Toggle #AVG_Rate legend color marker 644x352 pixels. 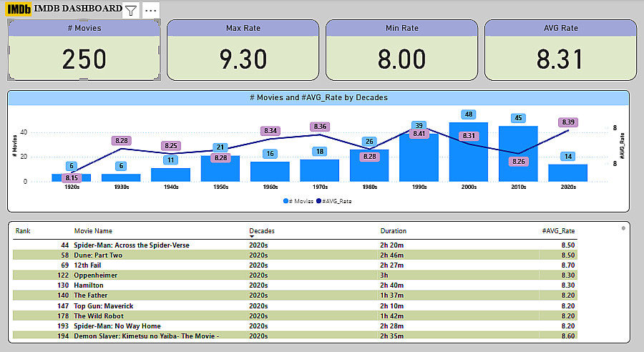[318, 201]
